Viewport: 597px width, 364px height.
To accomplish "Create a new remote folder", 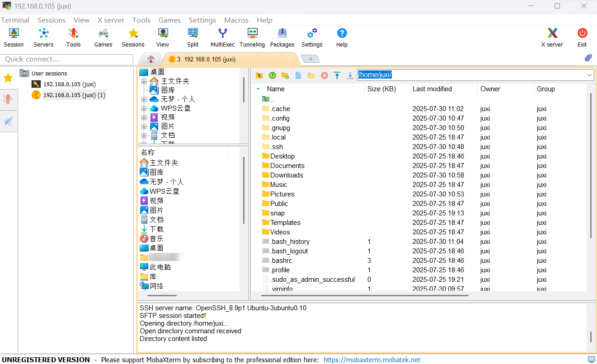I will (285, 75).
